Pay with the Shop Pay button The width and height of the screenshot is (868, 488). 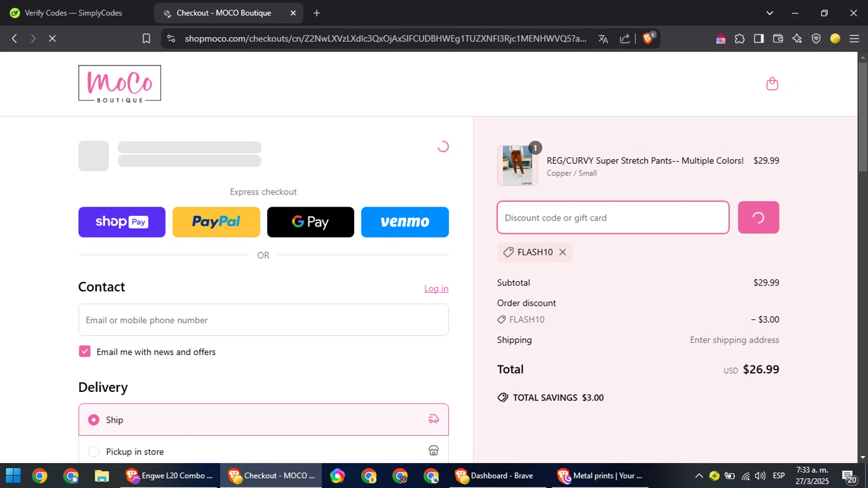click(122, 222)
